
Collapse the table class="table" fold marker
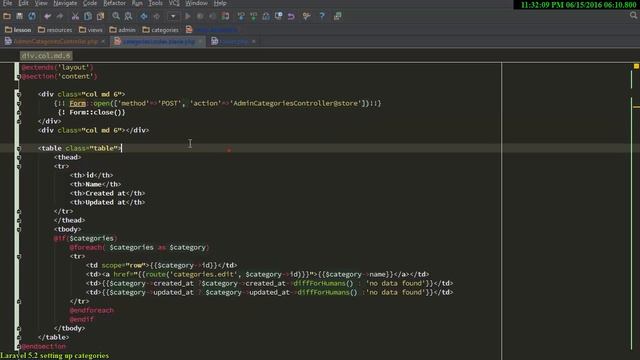[x=18, y=149]
